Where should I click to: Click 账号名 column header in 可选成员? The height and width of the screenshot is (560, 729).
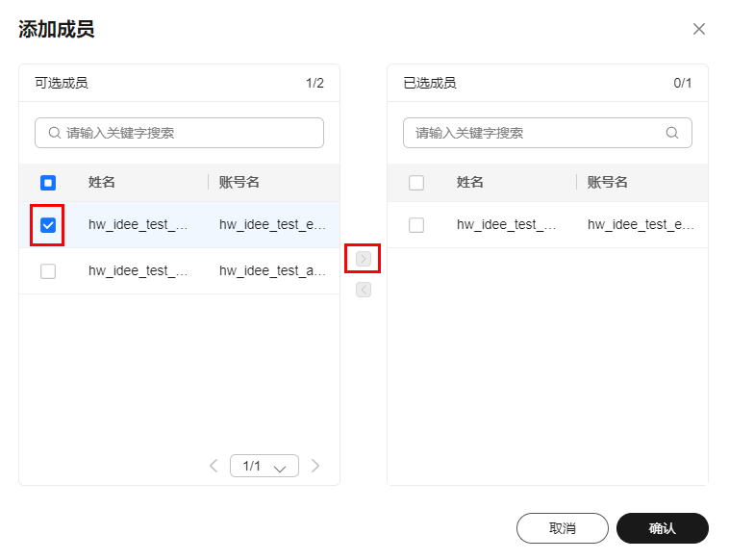(x=239, y=182)
